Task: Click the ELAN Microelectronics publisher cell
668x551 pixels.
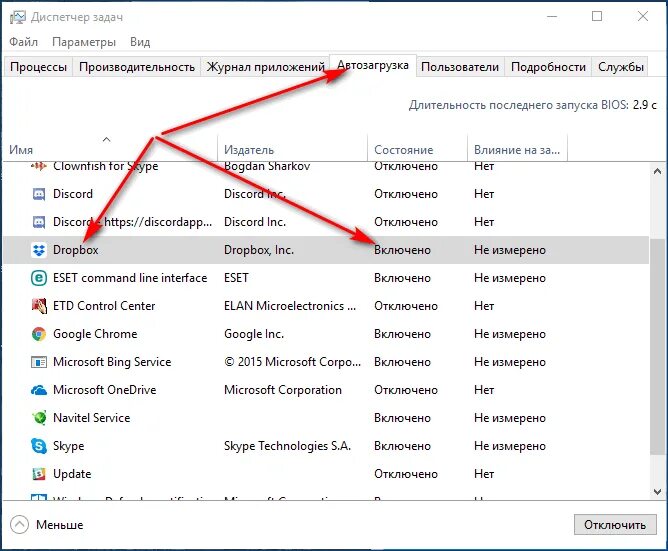Action: pyautogui.click(x=290, y=306)
